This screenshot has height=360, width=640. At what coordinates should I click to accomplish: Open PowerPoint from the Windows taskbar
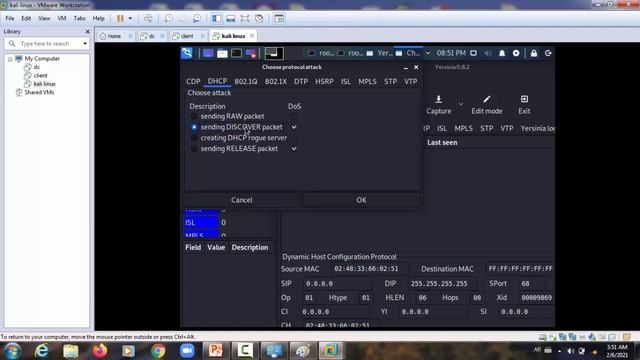[216, 351]
